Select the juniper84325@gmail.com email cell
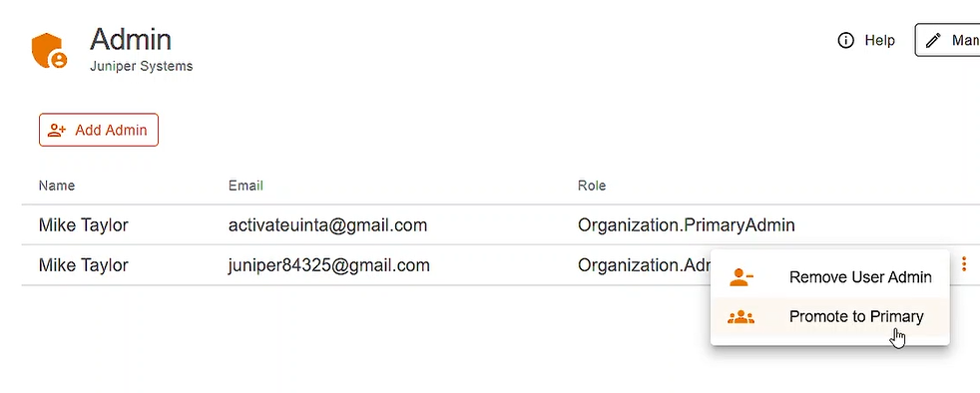 (x=329, y=265)
